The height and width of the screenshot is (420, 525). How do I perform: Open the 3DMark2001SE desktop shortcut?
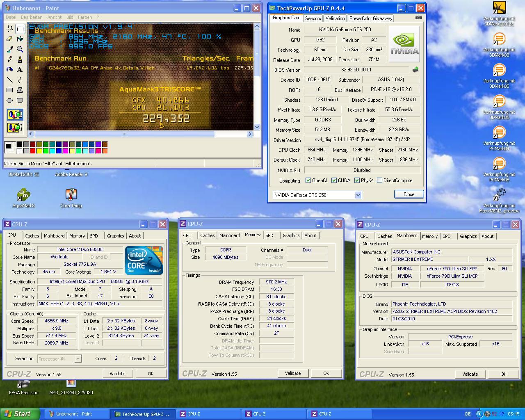click(x=499, y=14)
